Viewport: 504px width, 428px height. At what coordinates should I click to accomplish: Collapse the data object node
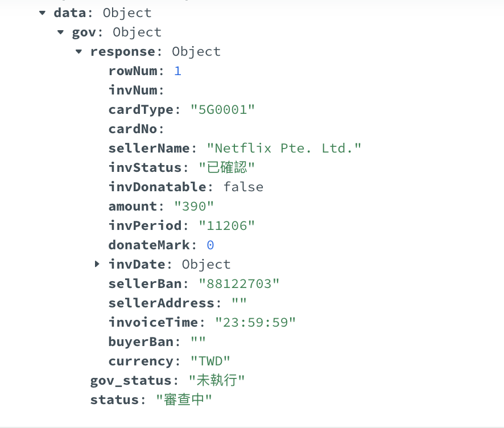[x=42, y=13]
